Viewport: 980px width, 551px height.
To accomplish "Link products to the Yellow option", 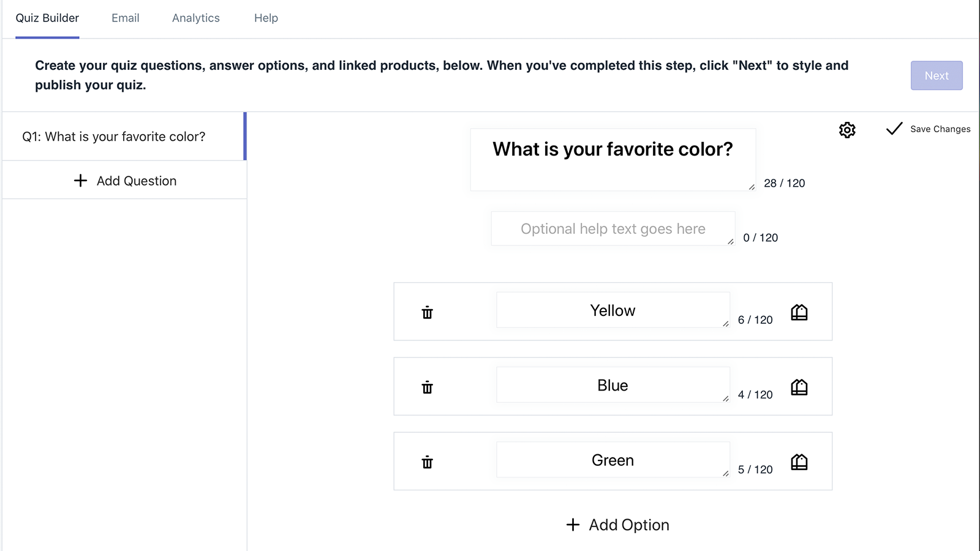I will pos(799,312).
